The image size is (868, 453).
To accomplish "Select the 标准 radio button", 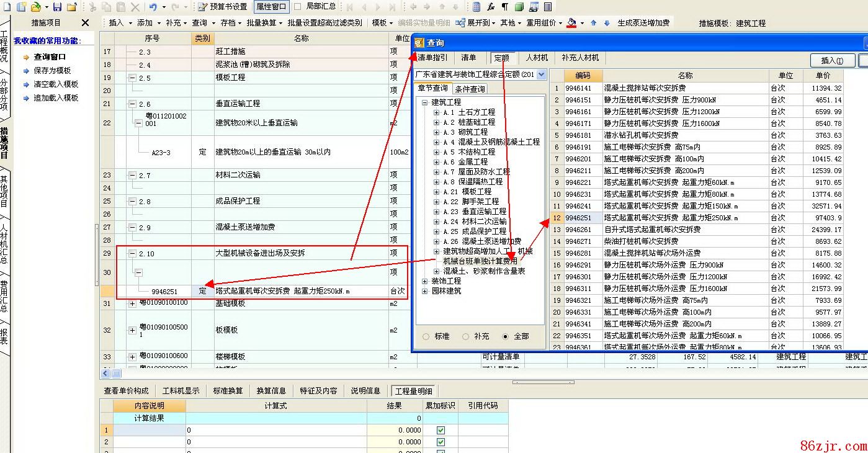I will click(426, 336).
